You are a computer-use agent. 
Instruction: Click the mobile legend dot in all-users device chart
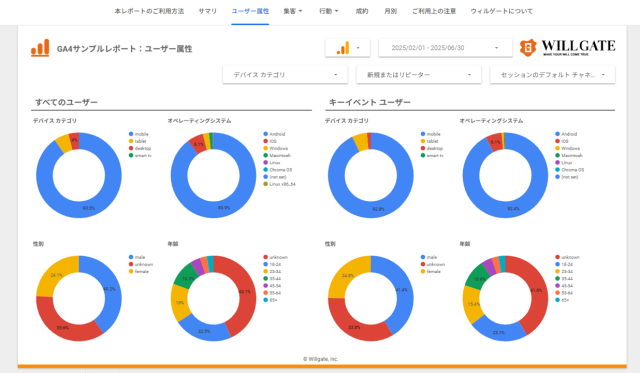pyautogui.click(x=131, y=134)
